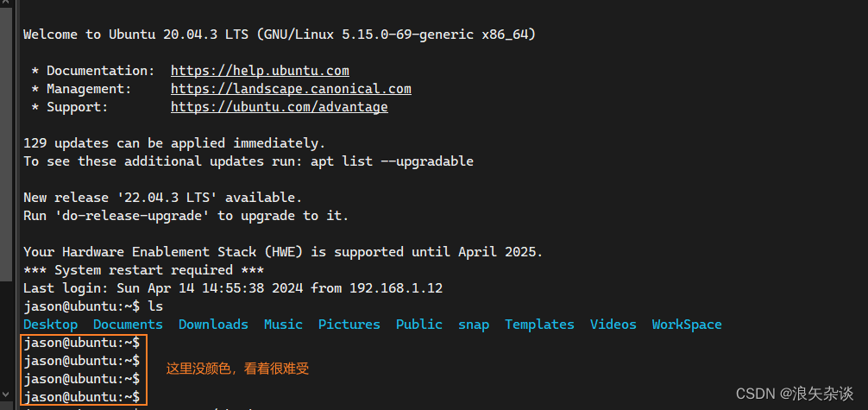Click the Pictures directory name

[x=349, y=325]
